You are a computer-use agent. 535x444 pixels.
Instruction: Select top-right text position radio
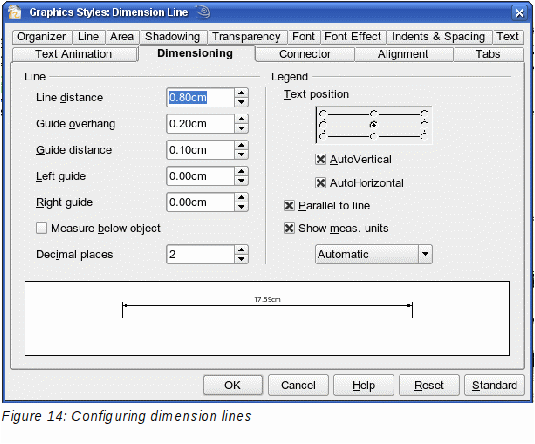424,114
